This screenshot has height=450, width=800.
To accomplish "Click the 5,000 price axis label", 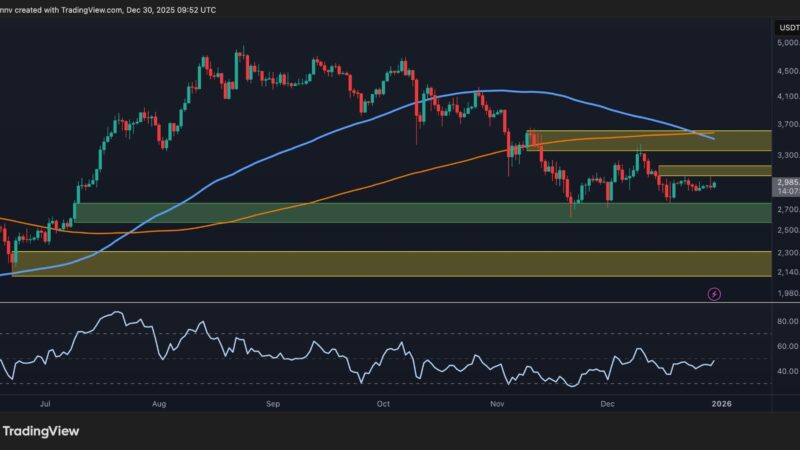I will tap(788, 43).
